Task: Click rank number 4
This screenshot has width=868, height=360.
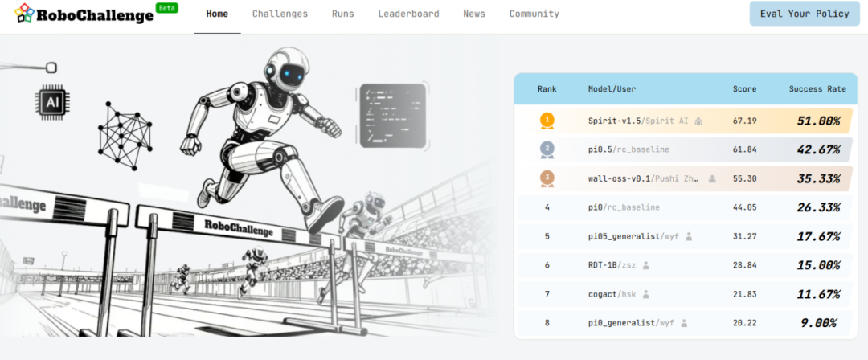Action: (x=547, y=207)
